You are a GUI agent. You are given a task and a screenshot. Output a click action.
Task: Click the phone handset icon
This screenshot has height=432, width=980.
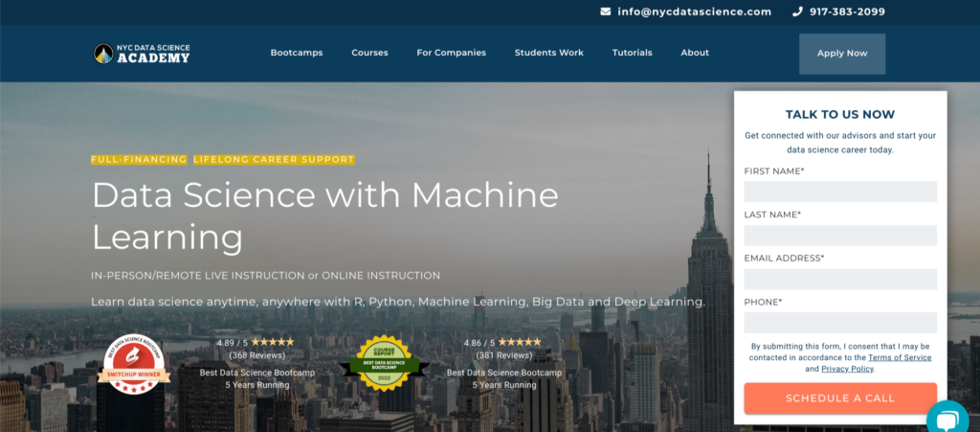(797, 11)
